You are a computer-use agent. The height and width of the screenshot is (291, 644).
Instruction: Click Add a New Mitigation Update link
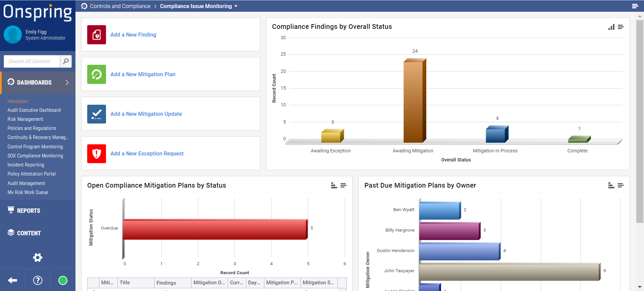[146, 114]
